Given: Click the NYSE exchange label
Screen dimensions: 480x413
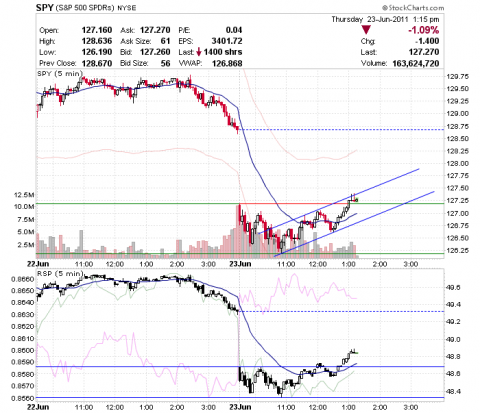Looking at the screenshot, I should click(x=126, y=8).
